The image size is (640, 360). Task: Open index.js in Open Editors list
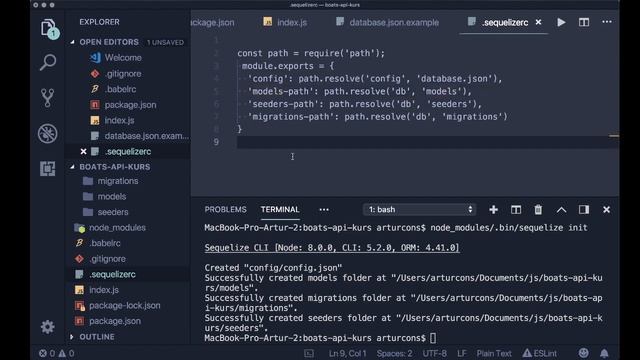point(119,120)
